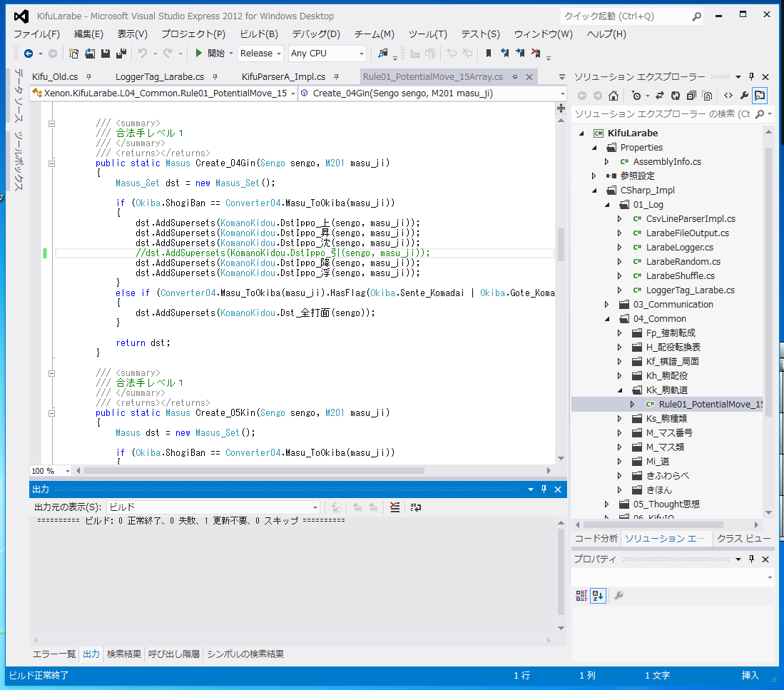
Task: Toggle the bookmark icon in the toolbar
Action: pyautogui.click(x=489, y=54)
